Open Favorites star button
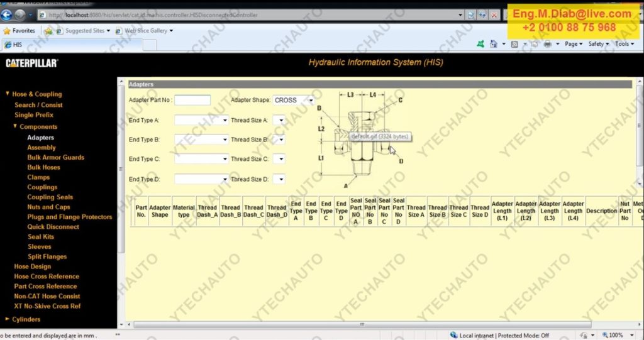The width and height of the screenshot is (644, 340). [x=19, y=31]
